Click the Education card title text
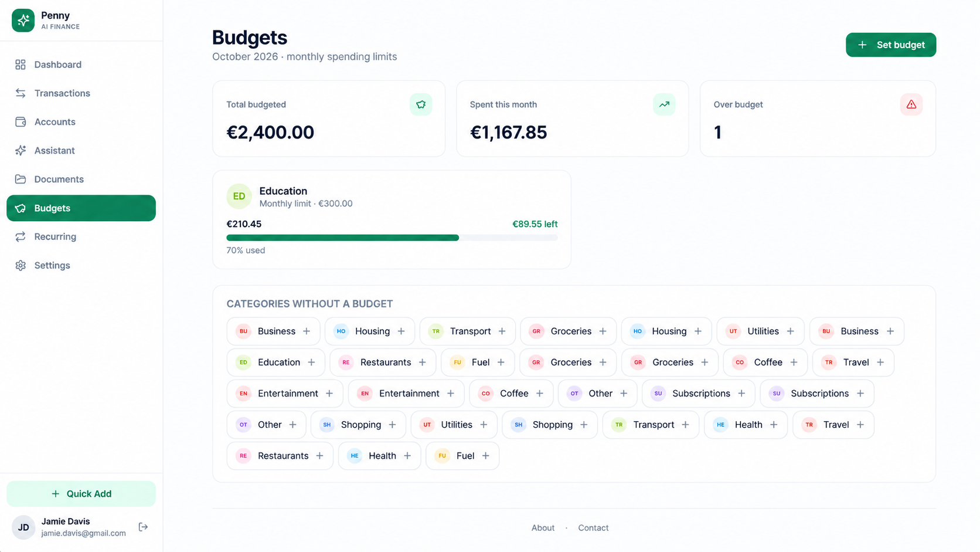 [x=283, y=191]
